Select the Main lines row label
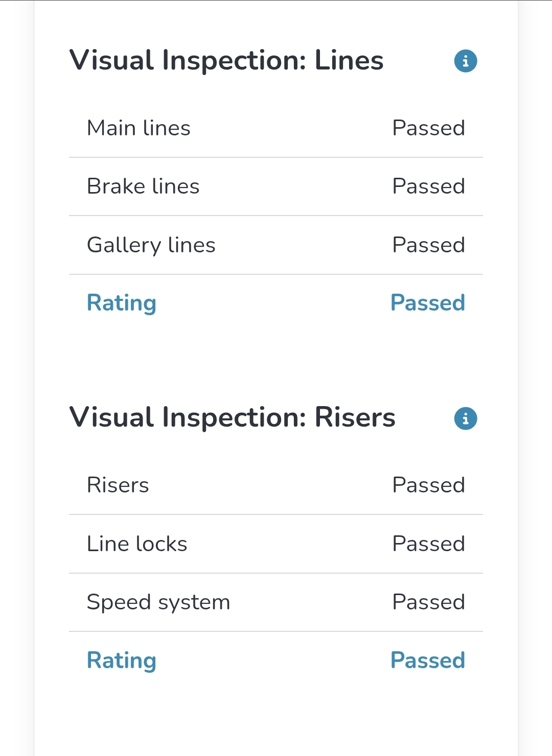This screenshot has width=552, height=756. click(x=139, y=128)
